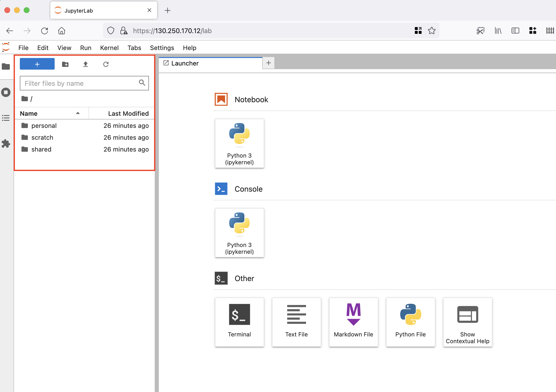Viewport: 556px width, 392px height.
Task: Sort files by the Name column header
Action: (51, 113)
